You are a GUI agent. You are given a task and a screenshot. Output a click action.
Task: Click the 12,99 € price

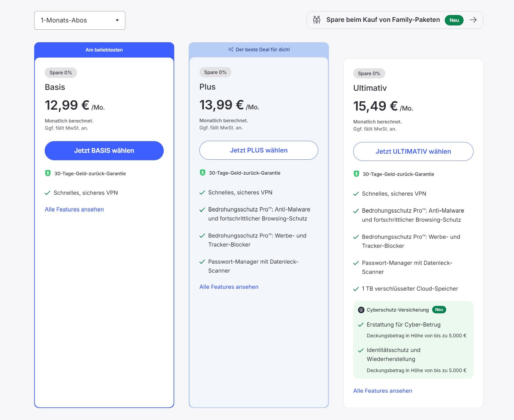(67, 105)
